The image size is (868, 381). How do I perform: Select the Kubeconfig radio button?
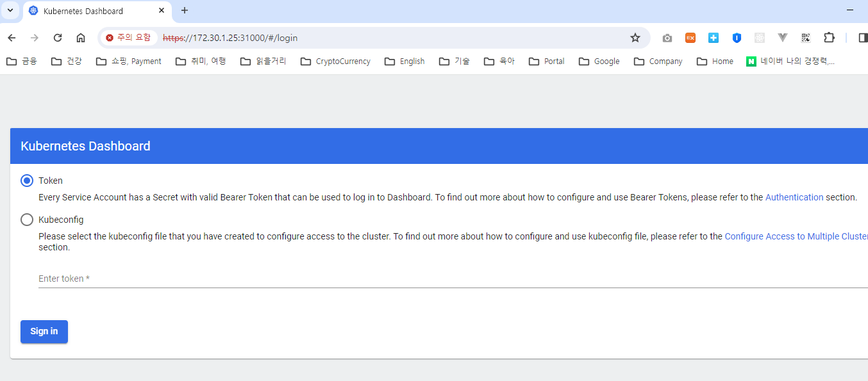(x=27, y=220)
